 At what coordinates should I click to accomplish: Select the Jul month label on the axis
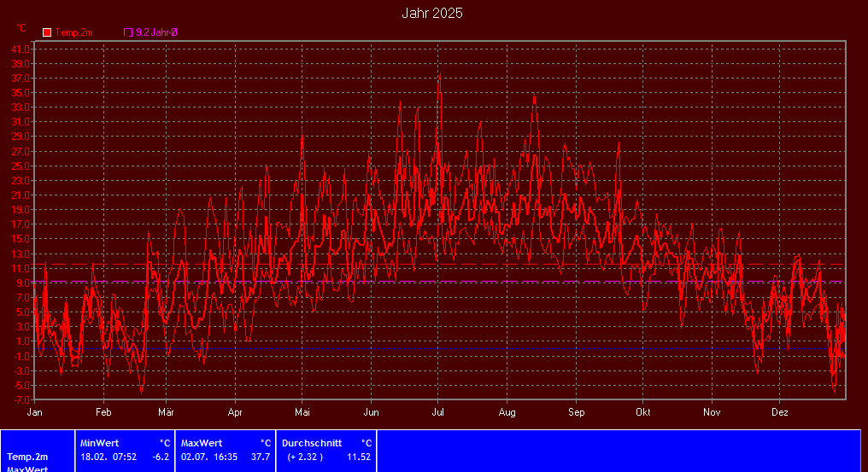point(437,411)
